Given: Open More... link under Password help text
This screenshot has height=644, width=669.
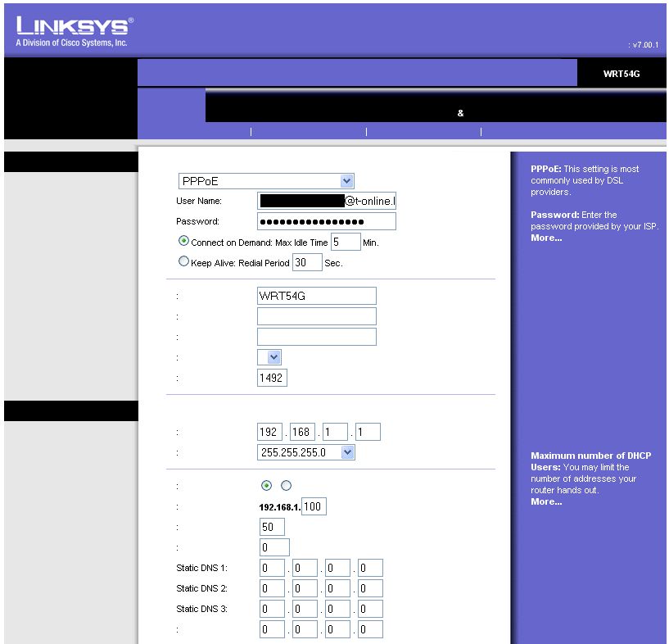Looking at the screenshot, I should pyautogui.click(x=546, y=238).
